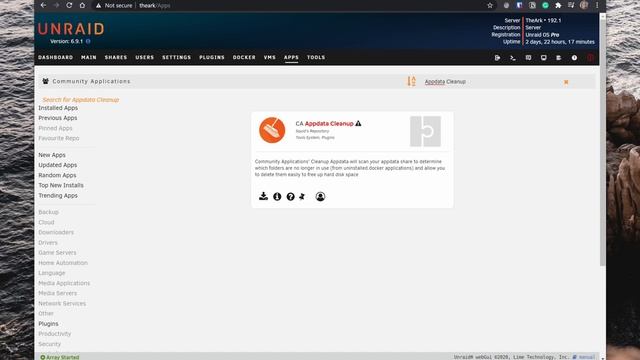Click the Search for Appdata Cleanup text

coord(81,100)
